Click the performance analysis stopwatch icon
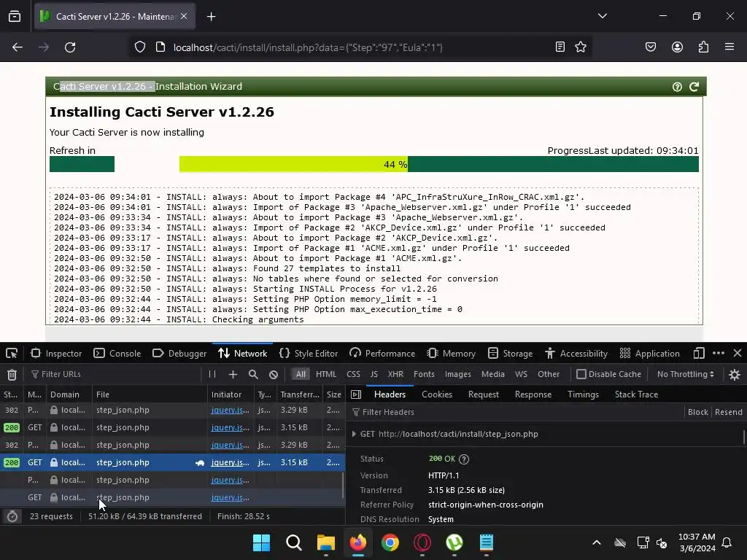 (x=12, y=516)
